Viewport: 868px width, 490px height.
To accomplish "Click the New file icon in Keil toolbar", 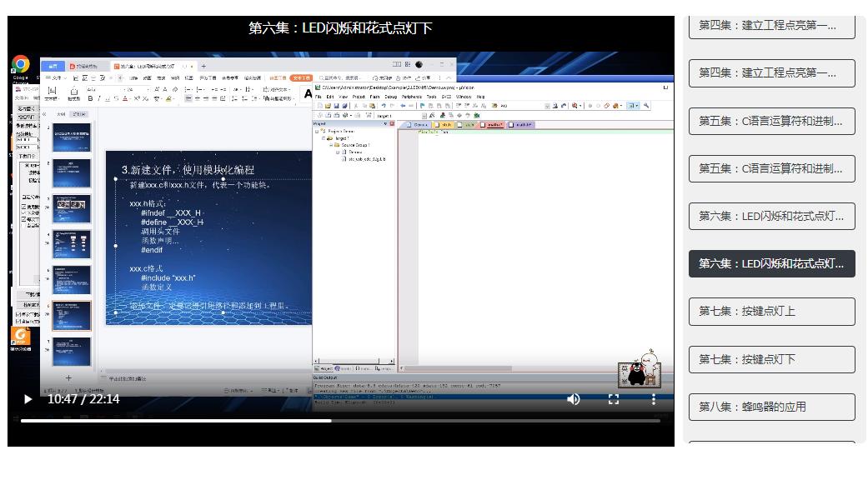I will (320, 106).
